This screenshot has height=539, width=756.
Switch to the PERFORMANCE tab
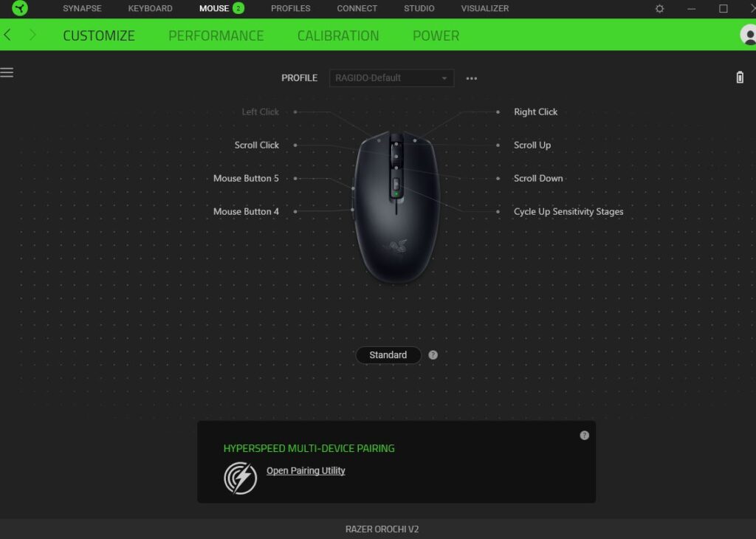point(216,35)
